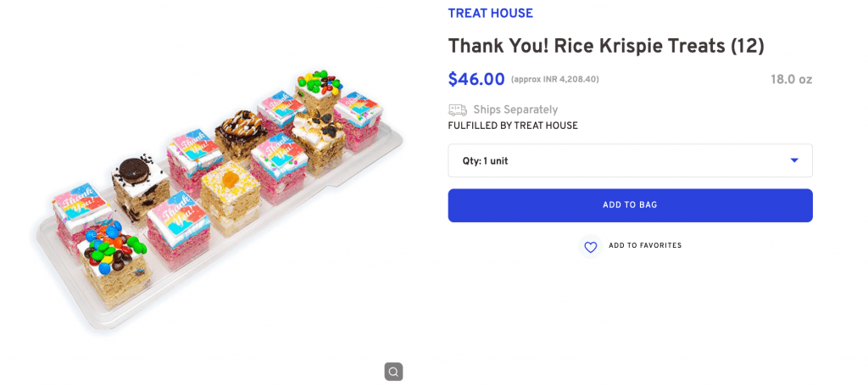Click the magnifier zoom icon below the image
868x387 pixels.
tap(392, 371)
